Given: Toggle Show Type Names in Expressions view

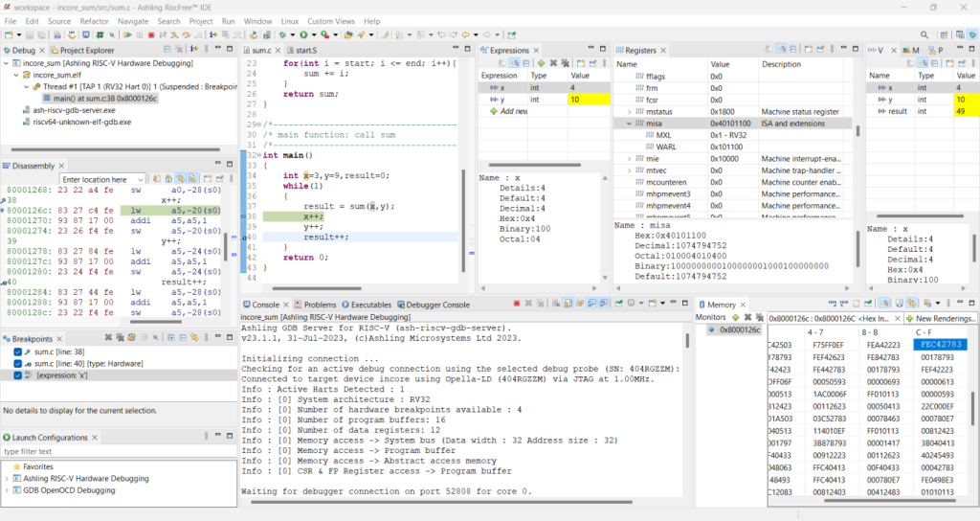Looking at the screenshot, I should tap(501, 63).
